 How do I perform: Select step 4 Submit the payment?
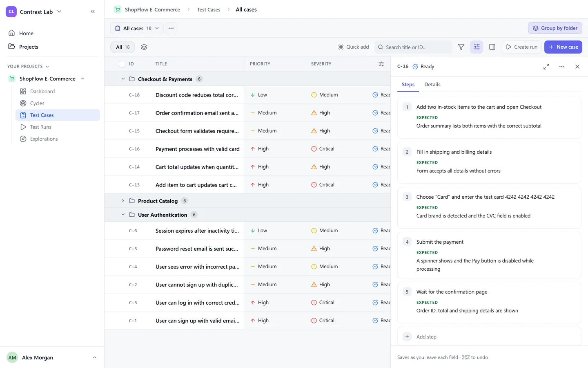click(x=489, y=255)
